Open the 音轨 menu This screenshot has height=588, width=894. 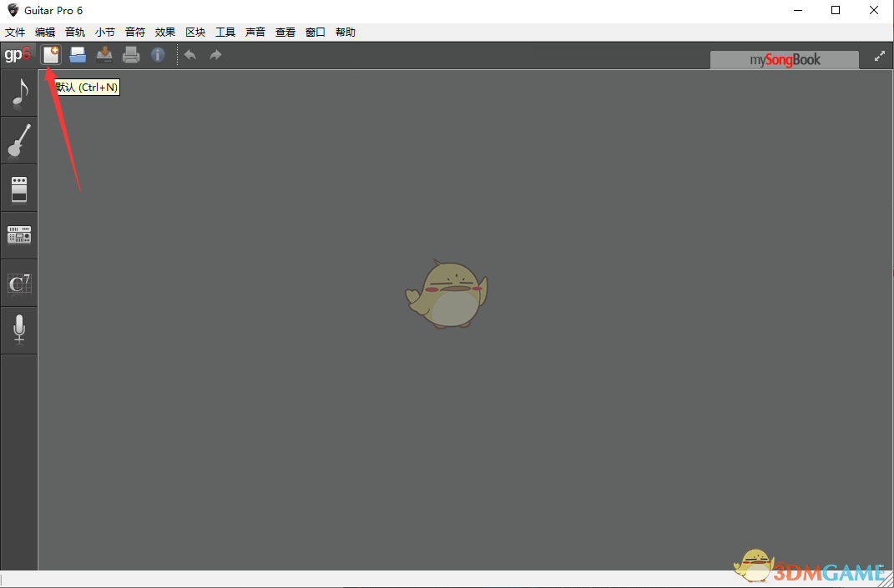(x=75, y=33)
